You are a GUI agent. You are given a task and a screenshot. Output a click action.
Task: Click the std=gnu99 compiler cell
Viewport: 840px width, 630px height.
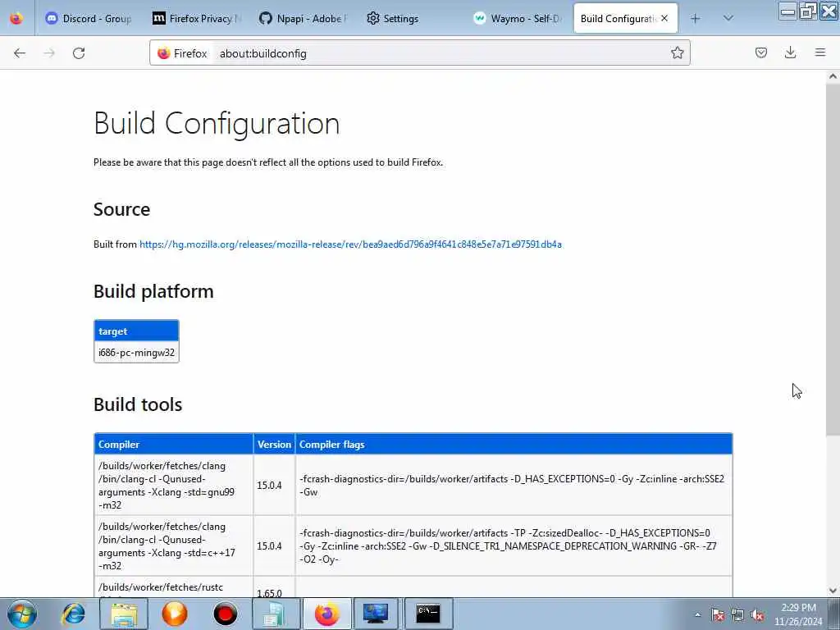tap(174, 486)
